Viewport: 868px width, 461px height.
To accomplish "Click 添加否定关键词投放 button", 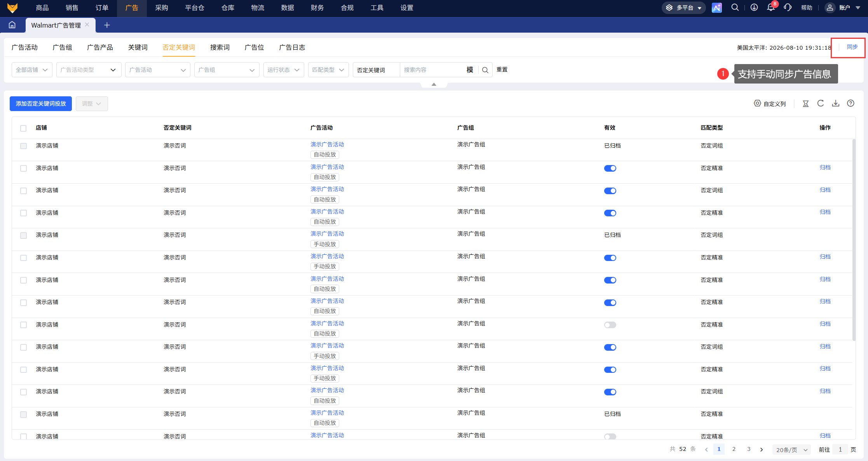I will (41, 104).
